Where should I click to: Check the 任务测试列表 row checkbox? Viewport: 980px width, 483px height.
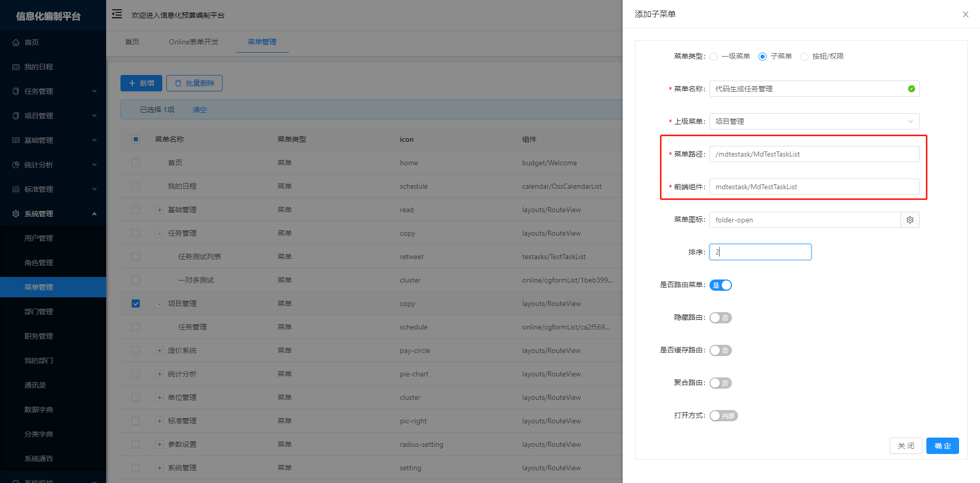136,257
